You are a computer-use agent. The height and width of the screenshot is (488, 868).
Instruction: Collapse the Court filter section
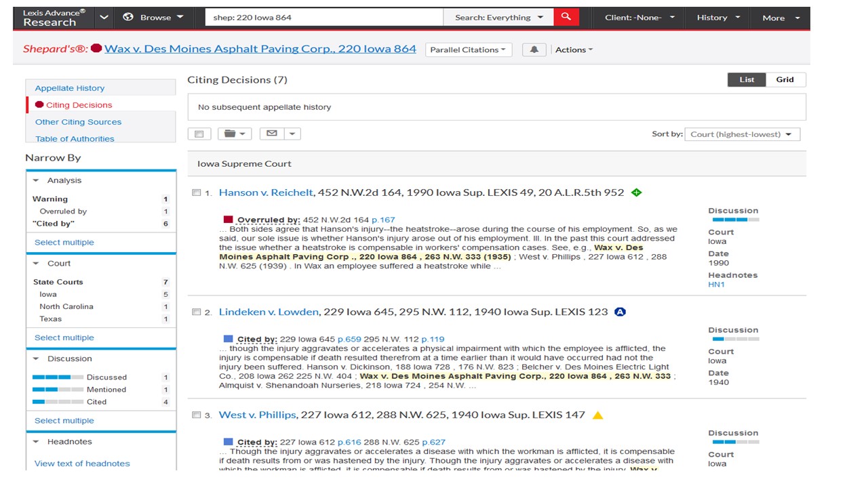[x=37, y=263]
